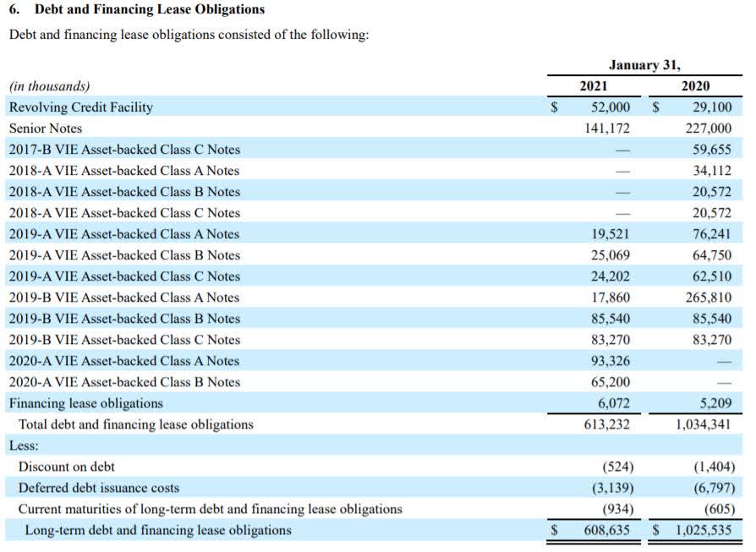Select the Current maturities of long-term debt label

(x=210, y=509)
